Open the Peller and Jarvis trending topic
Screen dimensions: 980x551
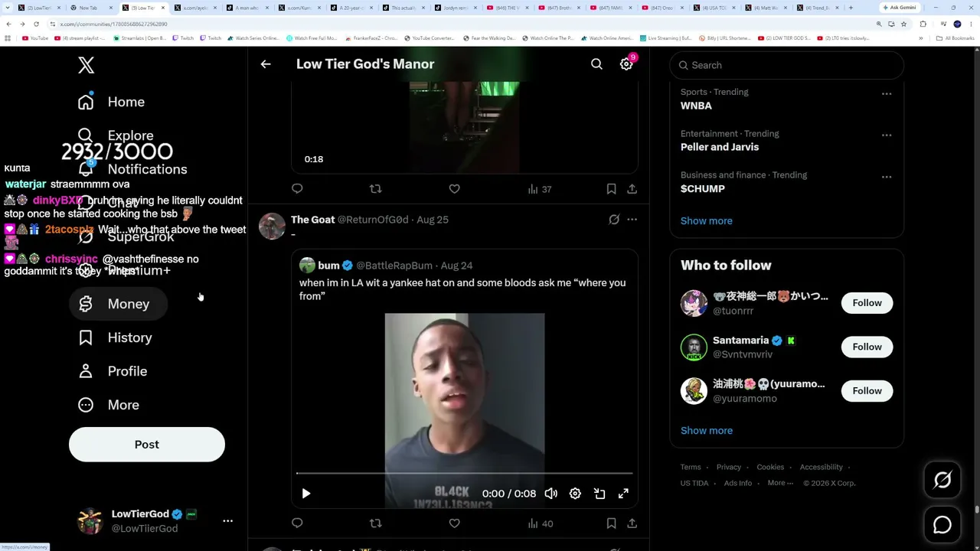tap(720, 147)
